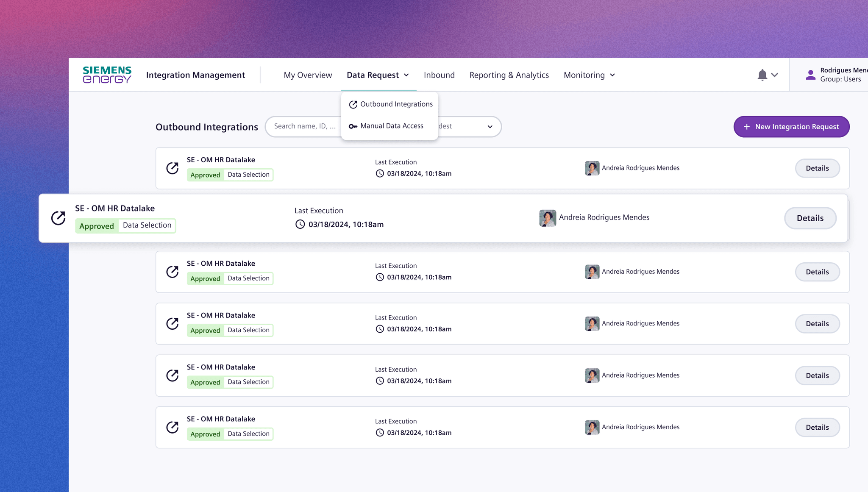The height and width of the screenshot is (492, 868).
Task: Go to My Overview tab
Action: click(x=308, y=75)
